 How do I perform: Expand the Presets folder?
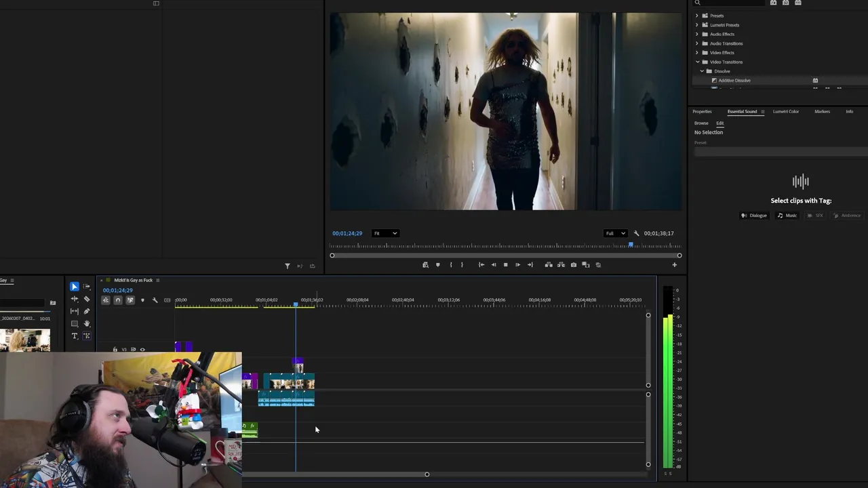696,16
